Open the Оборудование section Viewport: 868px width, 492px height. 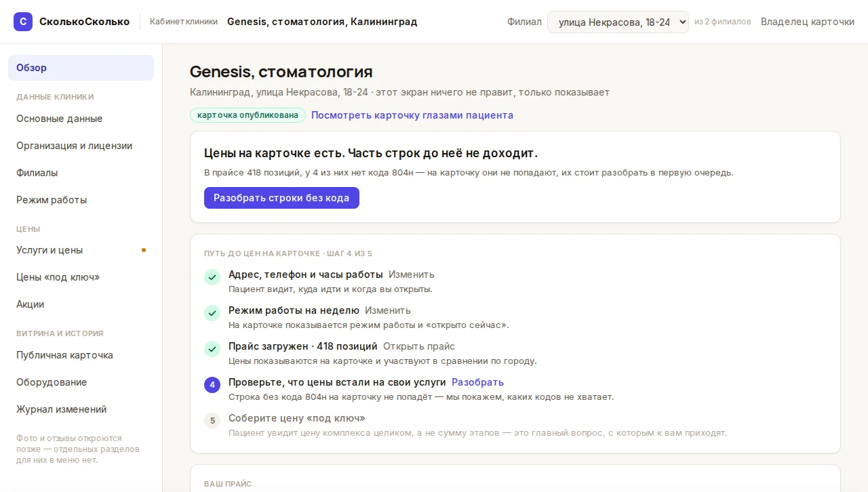coord(81,382)
